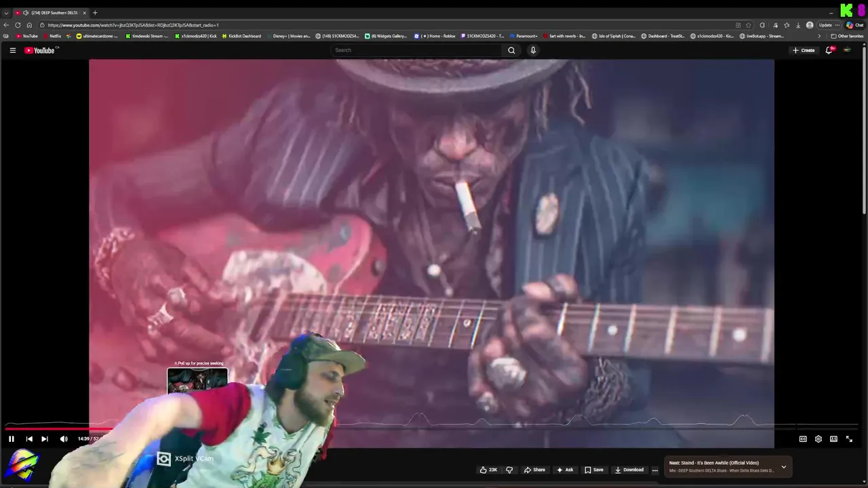
Task: Open browser downloads icon
Action: point(798,25)
